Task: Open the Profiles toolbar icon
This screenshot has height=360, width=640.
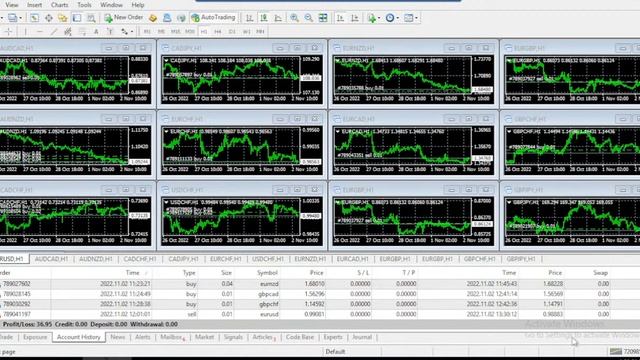Action: (x=12, y=18)
